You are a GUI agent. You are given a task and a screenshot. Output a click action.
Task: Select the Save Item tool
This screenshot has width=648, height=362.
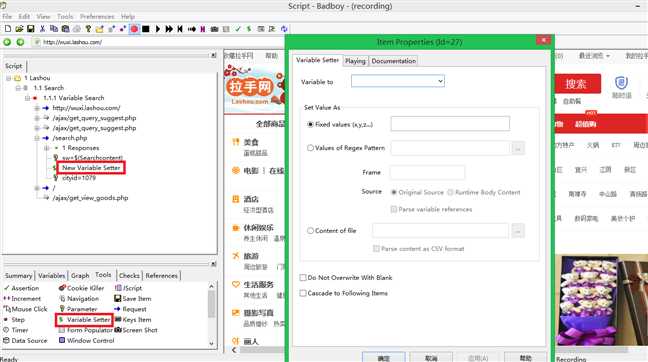click(133, 298)
